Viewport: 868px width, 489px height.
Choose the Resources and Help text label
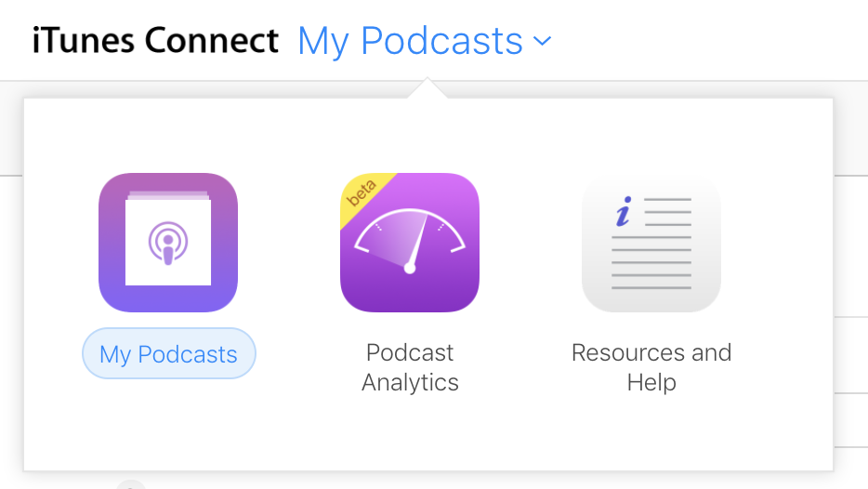coord(651,367)
